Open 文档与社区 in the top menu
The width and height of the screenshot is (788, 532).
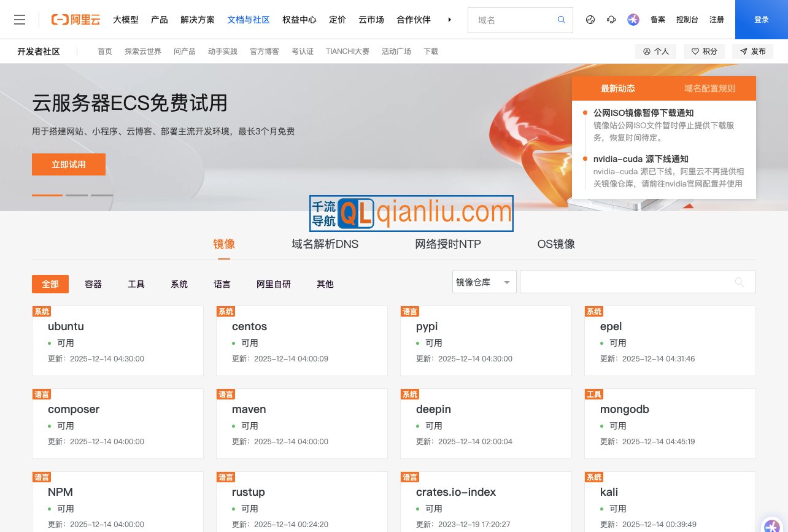[248, 20]
